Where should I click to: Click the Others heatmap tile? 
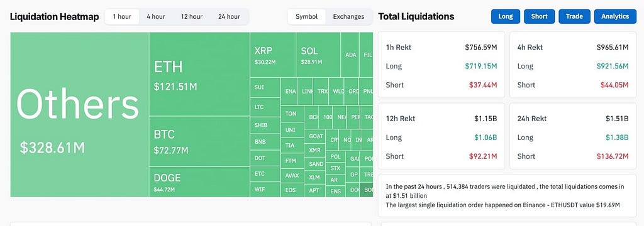[x=80, y=114]
